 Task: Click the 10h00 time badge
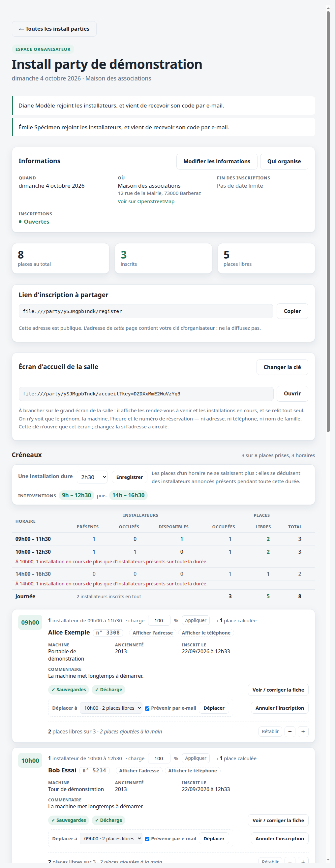point(30,760)
